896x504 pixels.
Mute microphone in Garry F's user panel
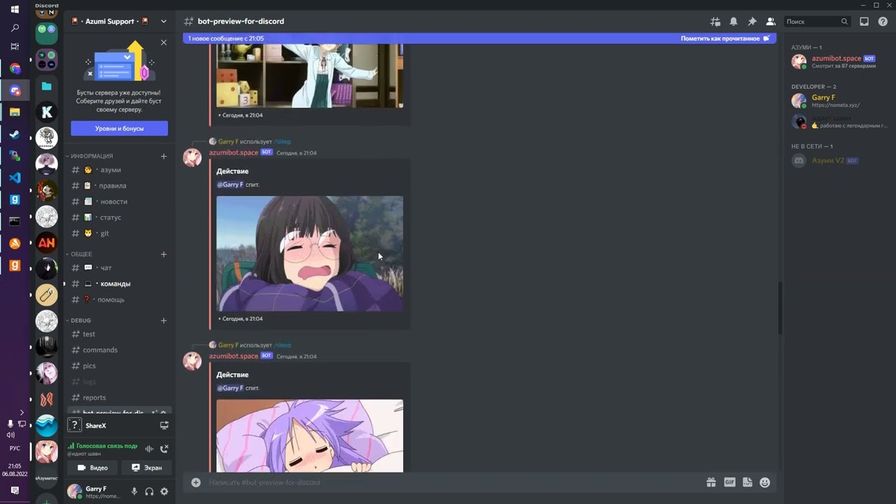click(x=134, y=491)
